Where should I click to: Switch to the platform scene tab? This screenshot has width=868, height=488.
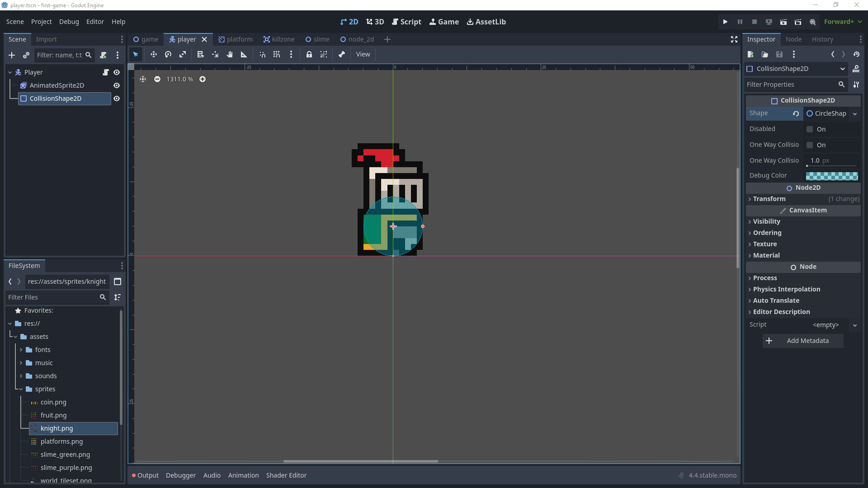click(x=236, y=39)
